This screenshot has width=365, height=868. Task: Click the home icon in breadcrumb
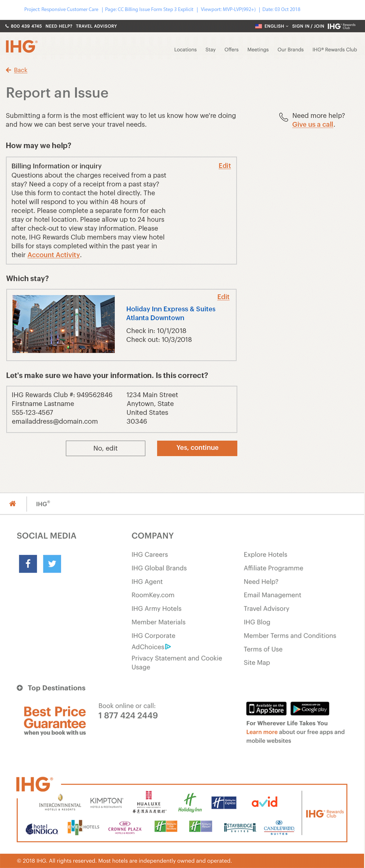coord(13,504)
